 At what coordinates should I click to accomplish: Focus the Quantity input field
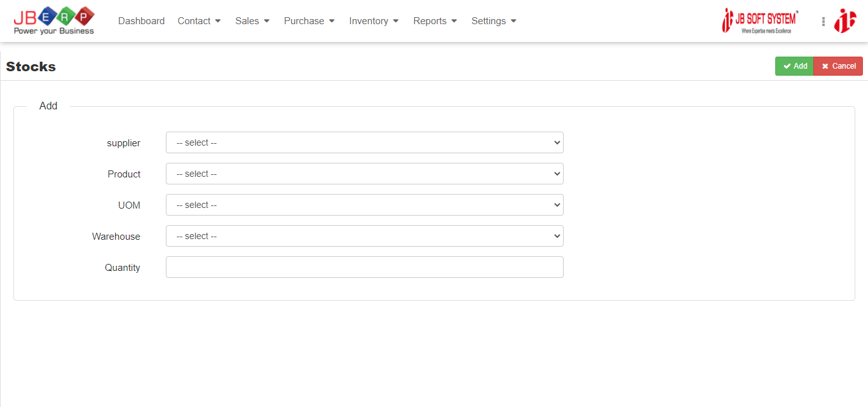click(x=365, y=267)
